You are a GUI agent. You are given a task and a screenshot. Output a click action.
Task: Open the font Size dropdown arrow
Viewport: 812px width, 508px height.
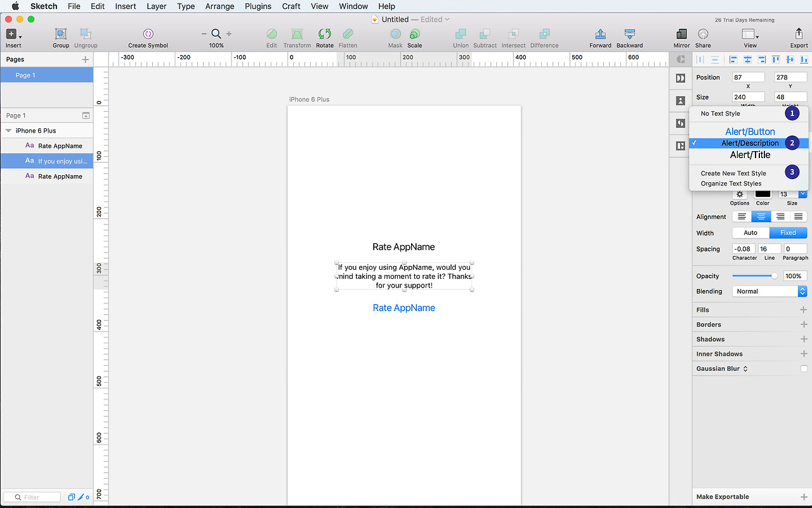[x=803, y=194]
